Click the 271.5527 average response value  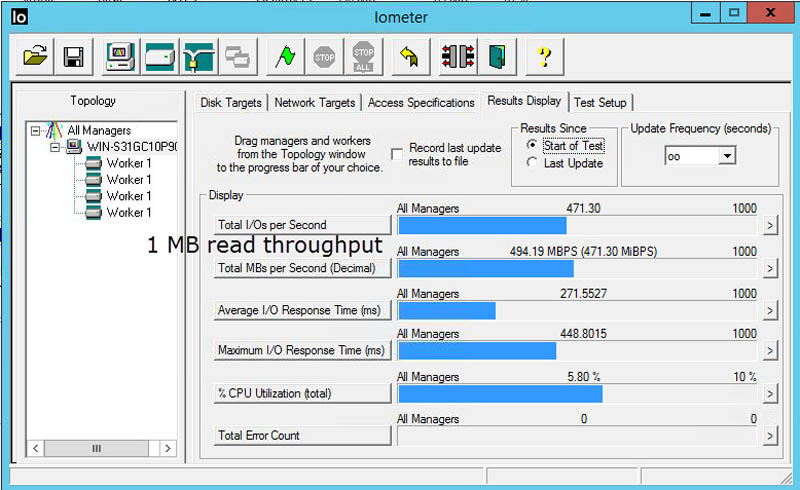point(583,294)
